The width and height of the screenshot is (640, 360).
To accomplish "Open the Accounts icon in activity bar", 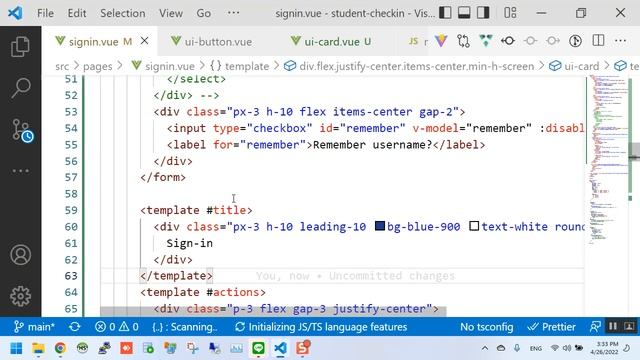I will tap(20, 255).
